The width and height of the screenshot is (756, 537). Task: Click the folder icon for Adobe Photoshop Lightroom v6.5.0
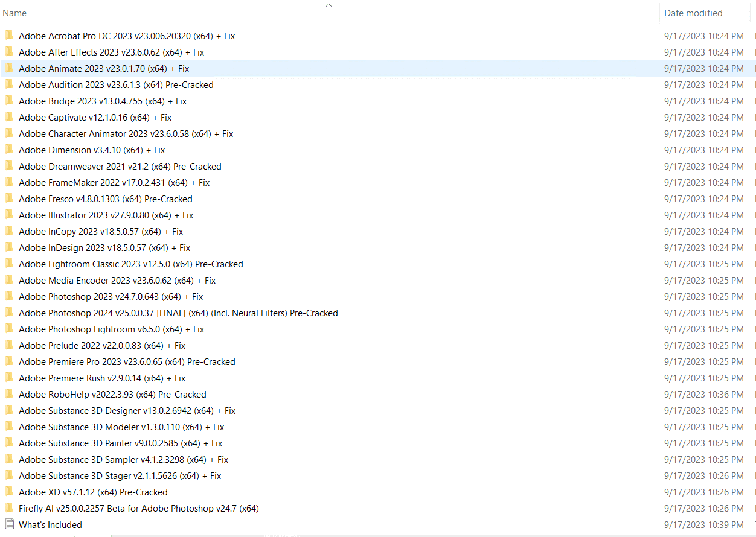coord(9,329)
